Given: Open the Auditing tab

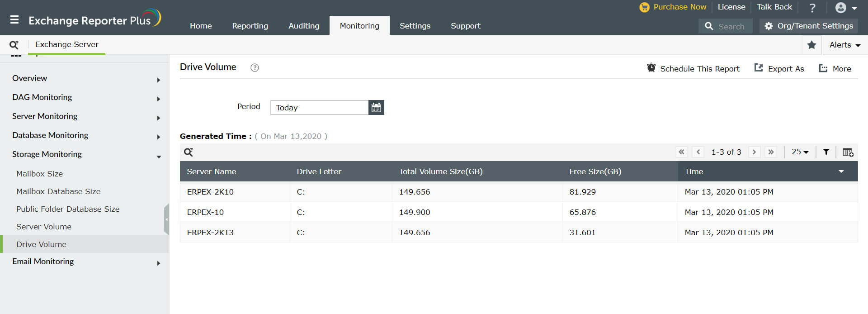Looking at the screenshot, I should point(304,26).
